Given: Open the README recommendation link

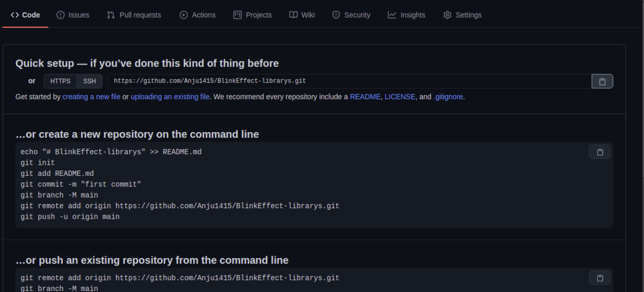Looking at the screenshot, I should [365, 97].
